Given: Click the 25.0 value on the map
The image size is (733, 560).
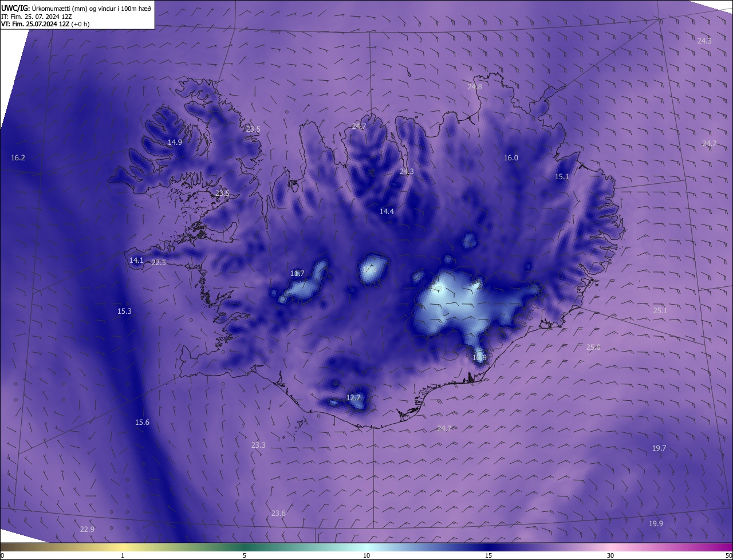Looking at the screenshot, I should tap(593, 348).
